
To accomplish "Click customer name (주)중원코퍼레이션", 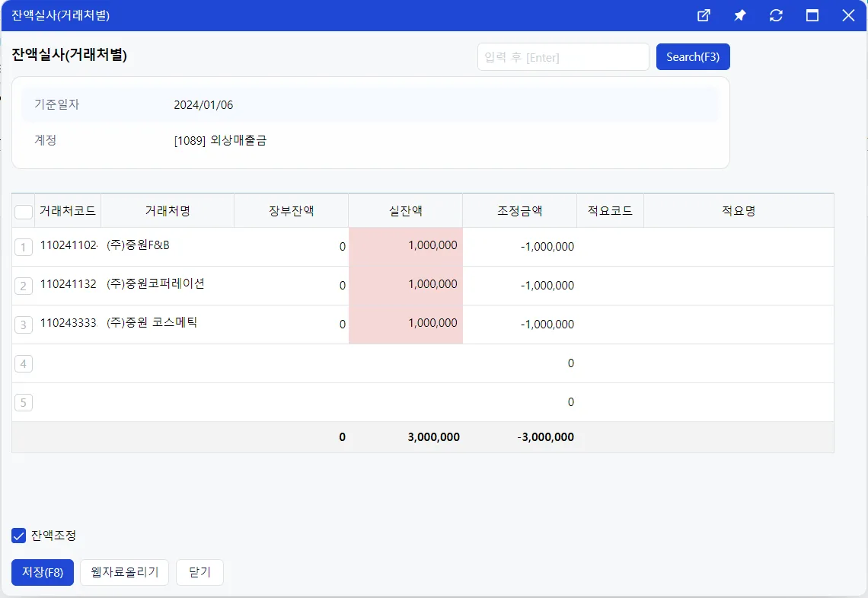I will 155,284.
